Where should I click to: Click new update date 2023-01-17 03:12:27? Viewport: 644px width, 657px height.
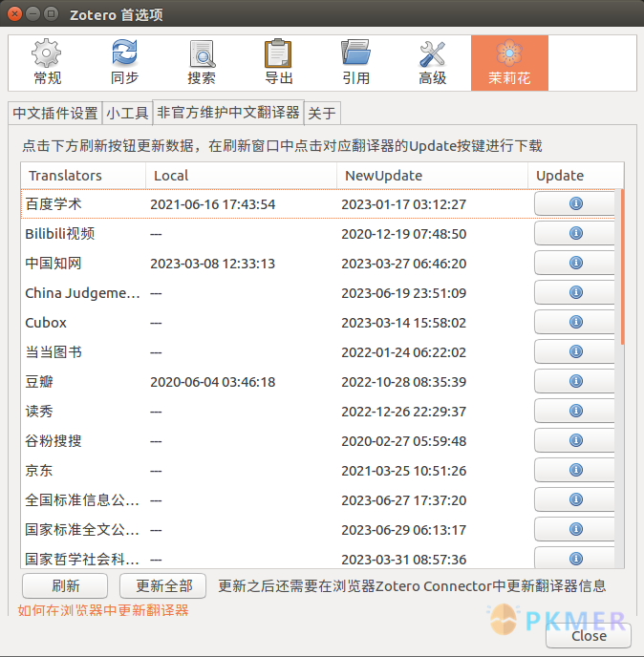[x=404, y=204]
